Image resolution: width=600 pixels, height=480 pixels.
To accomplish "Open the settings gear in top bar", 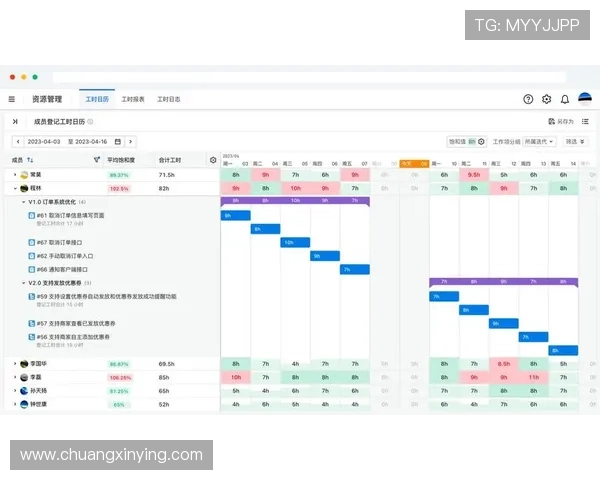I will [x=546, y=99].
